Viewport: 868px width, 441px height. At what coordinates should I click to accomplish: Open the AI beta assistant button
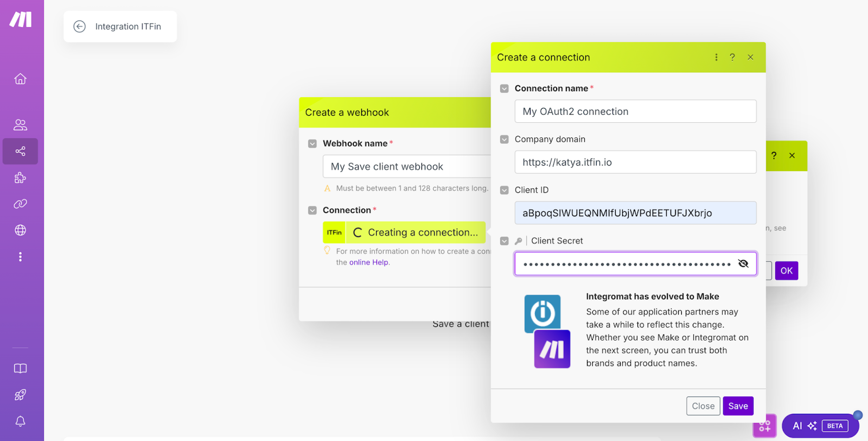point(820,426)
